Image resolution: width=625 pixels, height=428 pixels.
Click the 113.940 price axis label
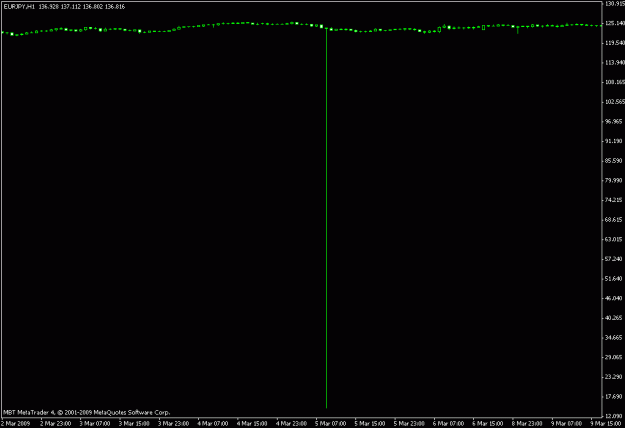pyautogui.click(x=615, y=63)
